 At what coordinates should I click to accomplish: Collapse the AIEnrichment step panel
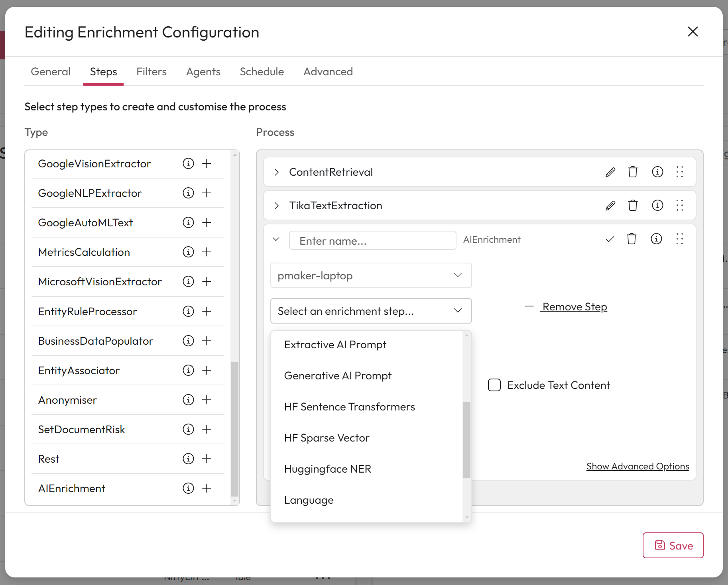pos(276,239)
